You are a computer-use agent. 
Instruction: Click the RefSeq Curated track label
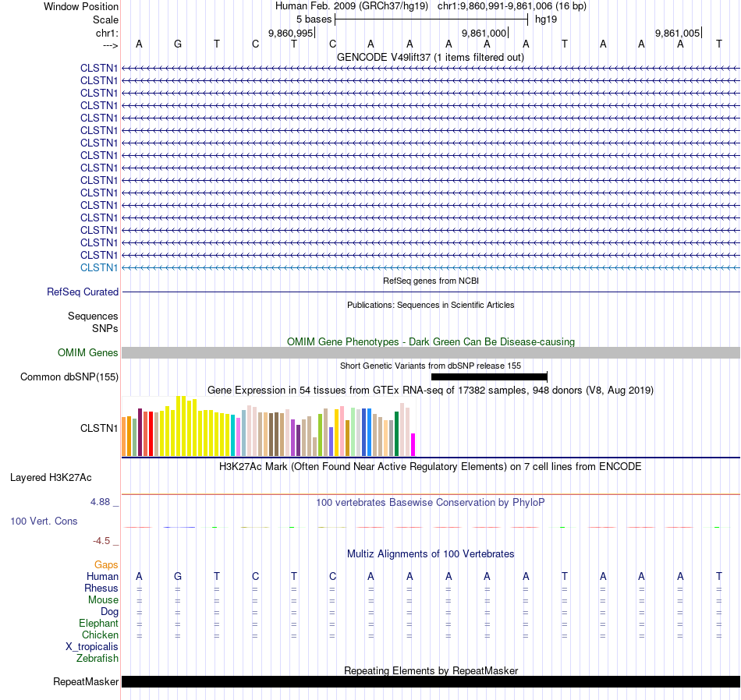point(83,292)
